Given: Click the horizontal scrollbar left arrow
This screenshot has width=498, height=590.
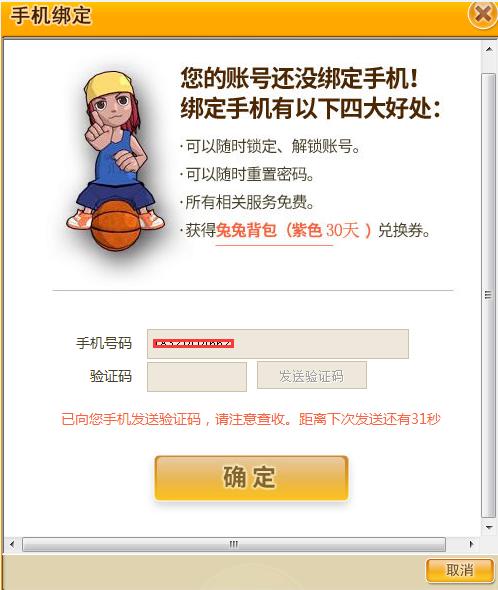Looking at the screenshot, I should pyautogui.click(x=12, y=544).
